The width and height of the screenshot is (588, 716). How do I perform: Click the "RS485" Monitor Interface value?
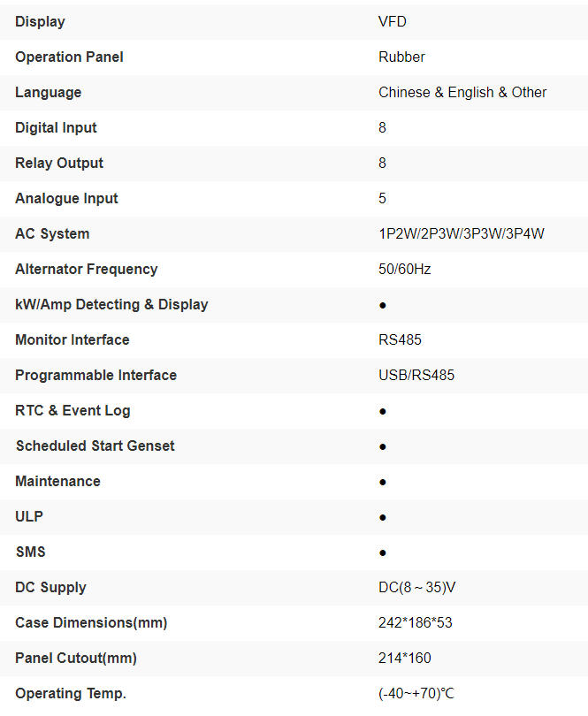coord(401,339)
